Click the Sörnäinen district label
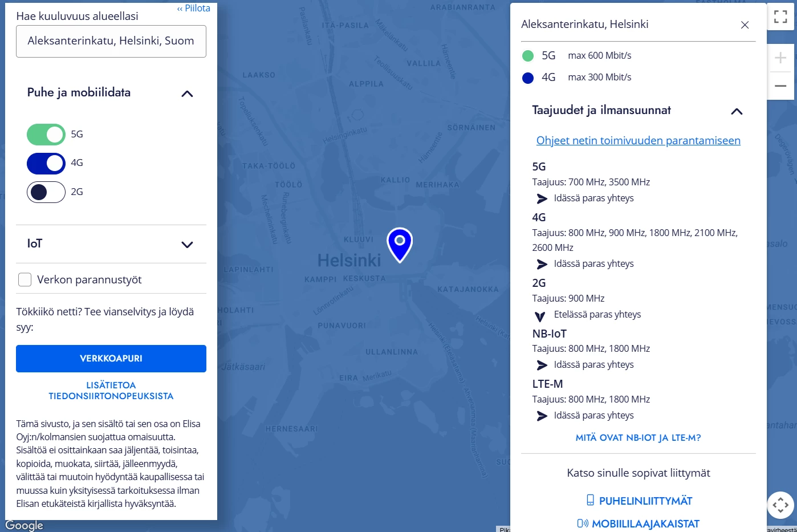This screenshot has width=797, height=532. [x=471, y=128]
